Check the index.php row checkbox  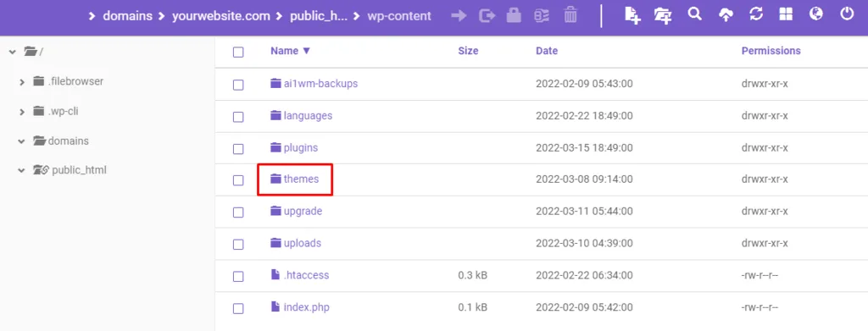pyautogui.click(x=238, y=308)
